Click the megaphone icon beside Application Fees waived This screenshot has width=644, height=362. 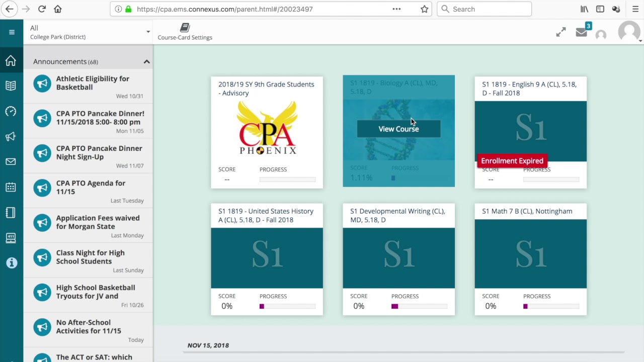click(42, 223)
